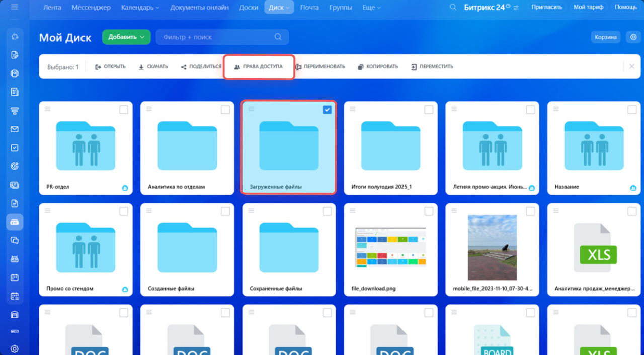Open the hamburger menu at sidebar top
This screenshot has height=355, width=644.
coord(14,7)
